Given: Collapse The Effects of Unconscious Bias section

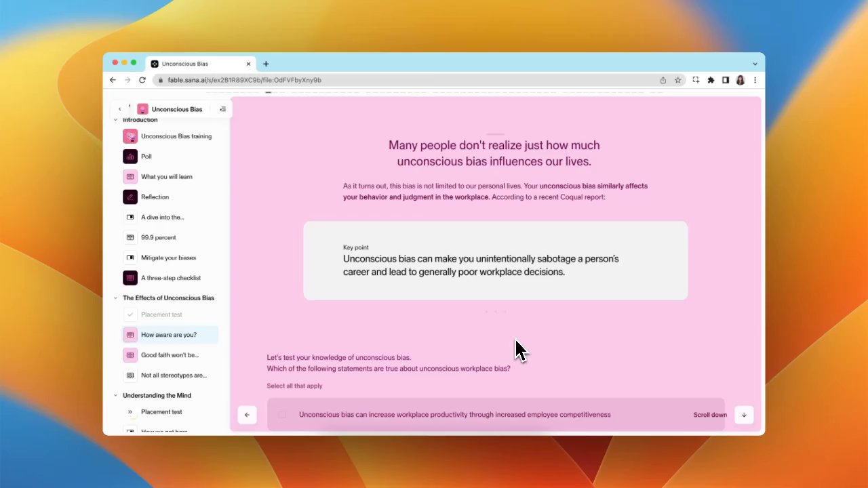Looking at the screenshot, I should tap(115, 298).
